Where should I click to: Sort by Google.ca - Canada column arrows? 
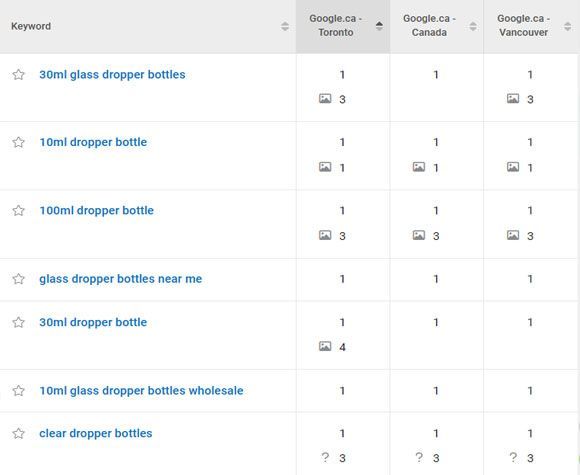[473, 26]
